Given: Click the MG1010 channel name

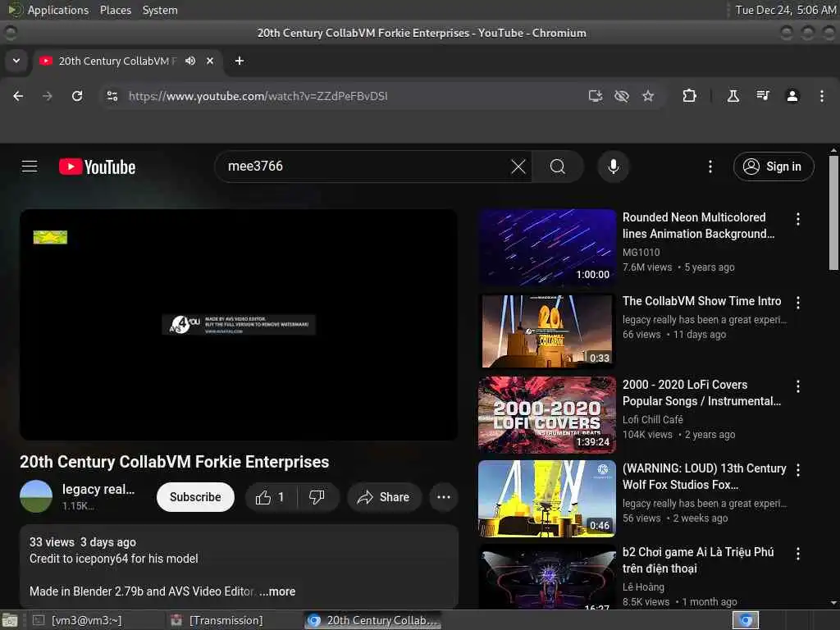Looking at the screenshot, I should click(641, 253).
